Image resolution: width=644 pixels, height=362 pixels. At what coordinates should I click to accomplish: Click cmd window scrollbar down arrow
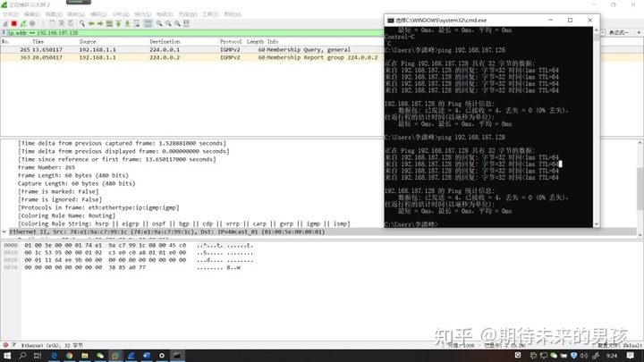(x=597, y=224)
